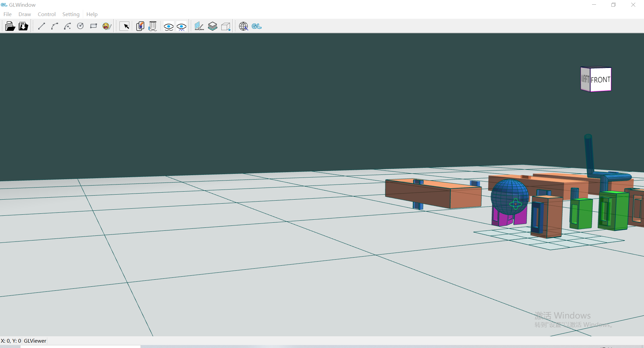
Task: Click the work plane icon
Action: click(199, 26)
